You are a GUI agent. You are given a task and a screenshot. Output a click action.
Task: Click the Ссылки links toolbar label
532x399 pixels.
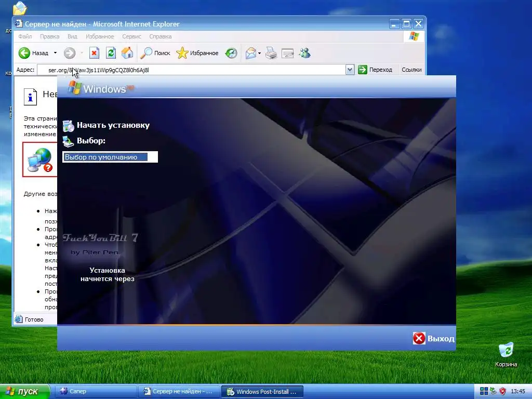click(411, 70)
